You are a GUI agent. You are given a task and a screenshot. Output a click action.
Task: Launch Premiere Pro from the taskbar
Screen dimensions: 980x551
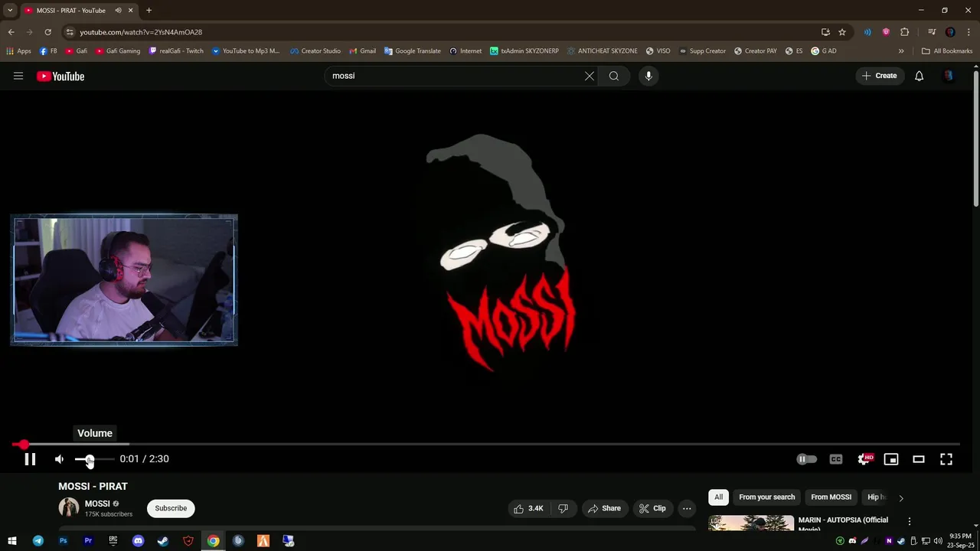click(x=88, y=541)
